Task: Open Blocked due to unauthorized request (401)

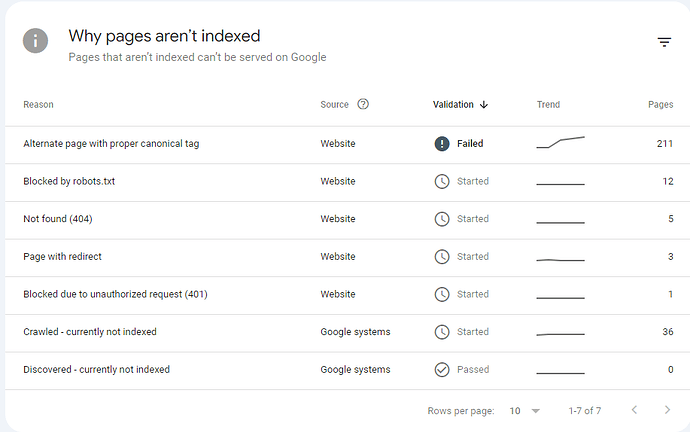Action: (x=115, y=294)
